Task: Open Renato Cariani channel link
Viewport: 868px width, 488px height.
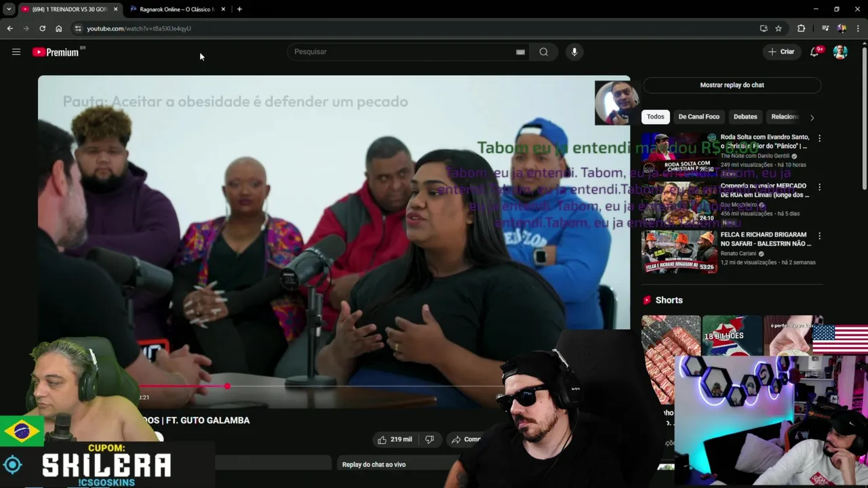Action: 738,253
